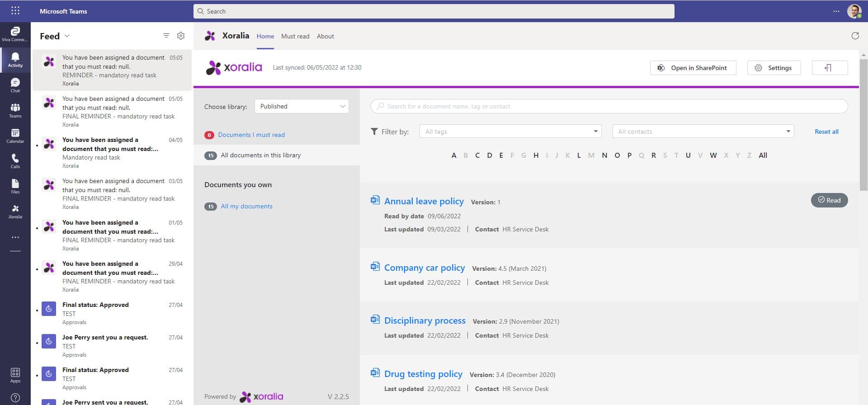Open the Drug testing policy document
This screenshot has width=868, height=405.
(423, 374)
